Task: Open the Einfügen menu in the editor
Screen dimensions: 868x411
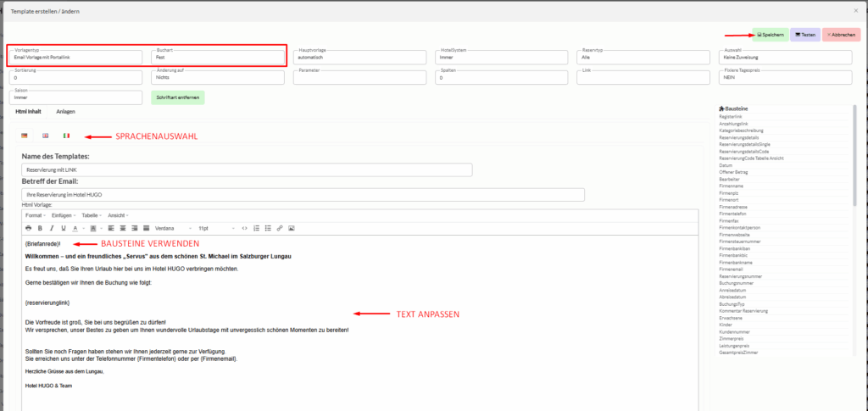Action: (x=64, y=215)
